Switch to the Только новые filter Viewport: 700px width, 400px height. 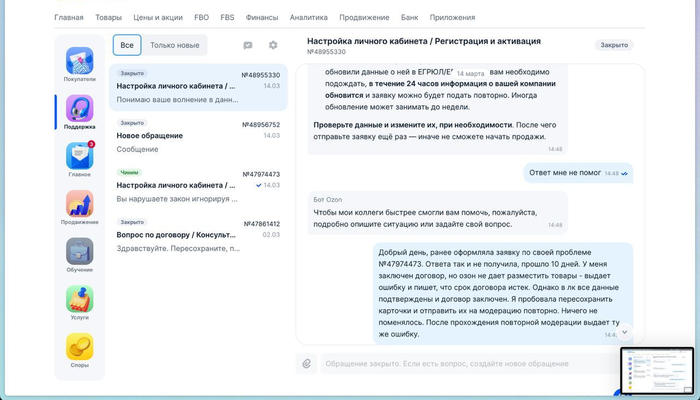tap(175, 45)
